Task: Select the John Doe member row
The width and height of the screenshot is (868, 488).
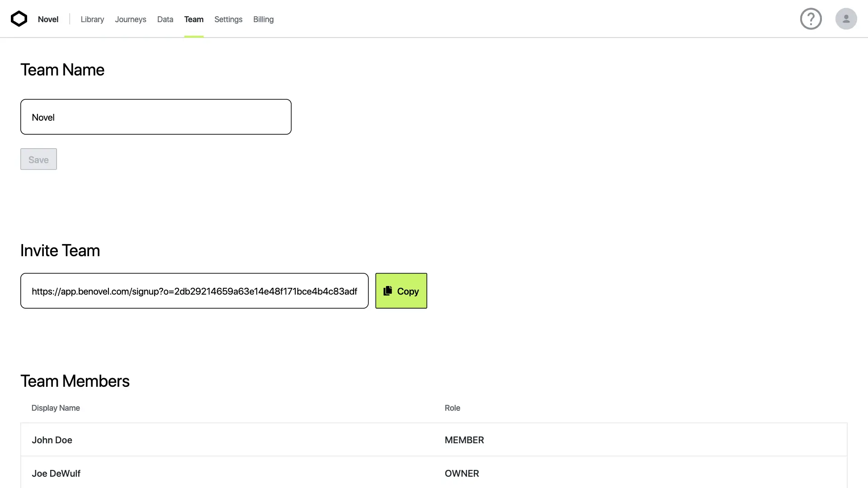Action: pos(226,440)
